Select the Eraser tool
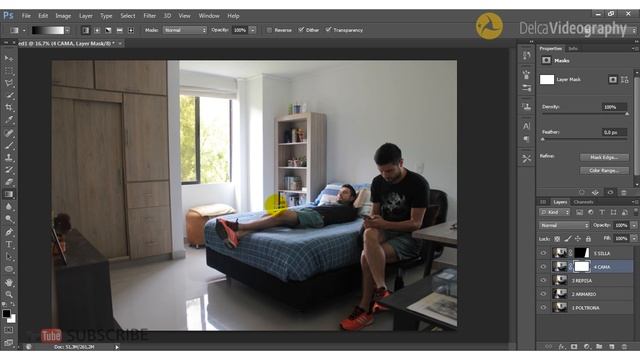Image resolution: width=640 pixels, height=360 pixels. tap(9, 182)
